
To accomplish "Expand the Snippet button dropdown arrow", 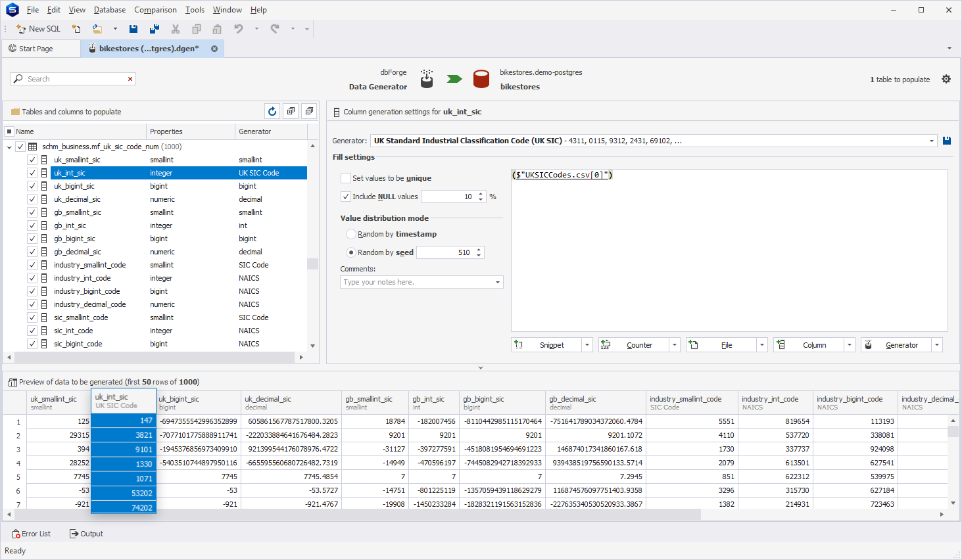I will (x=587, y=345).
